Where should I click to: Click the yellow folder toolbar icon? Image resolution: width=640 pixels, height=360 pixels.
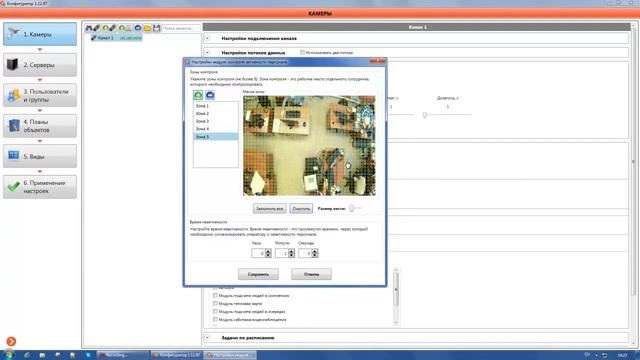click(147, 28)
